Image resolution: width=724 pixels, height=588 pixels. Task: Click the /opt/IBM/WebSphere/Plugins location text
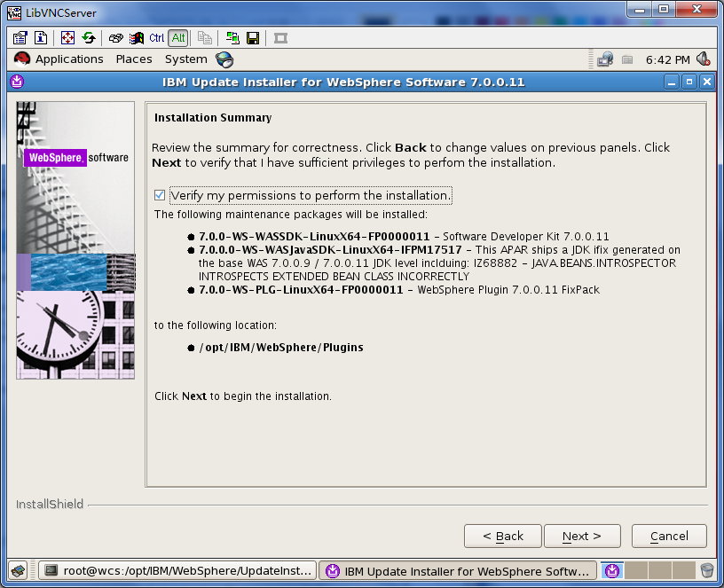point(281,347)
